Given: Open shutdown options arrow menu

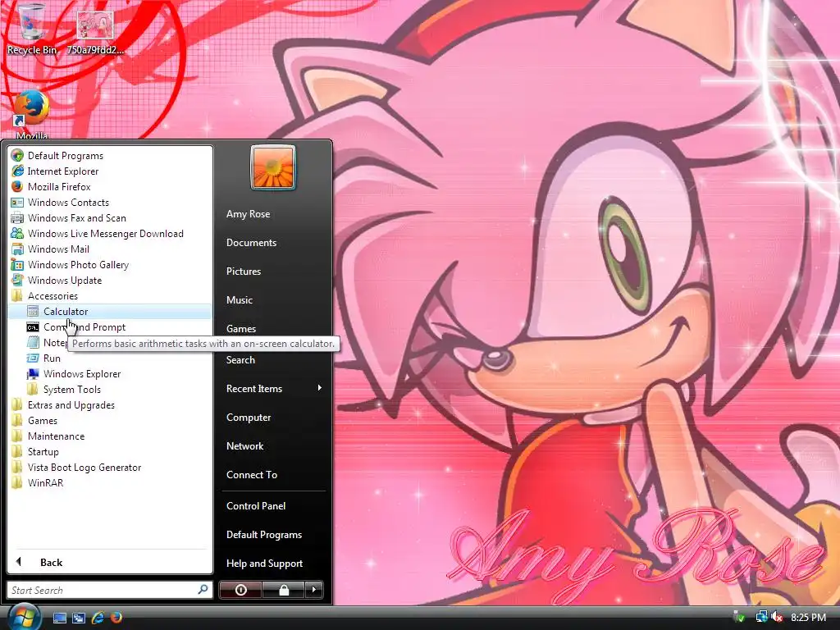Looking at the screenshot, I should [314, 590].
